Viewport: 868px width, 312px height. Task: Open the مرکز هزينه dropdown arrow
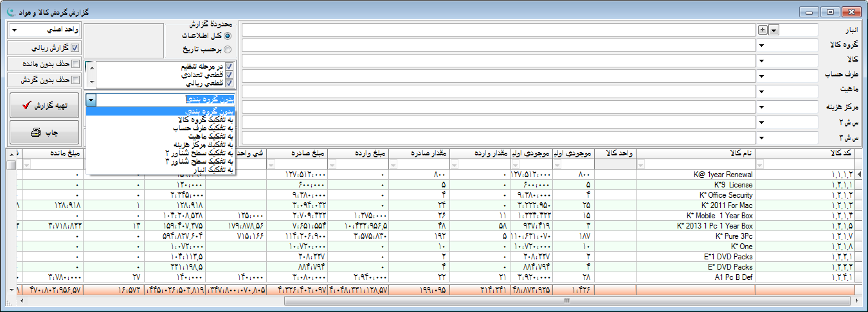click(x=761, y=107)
